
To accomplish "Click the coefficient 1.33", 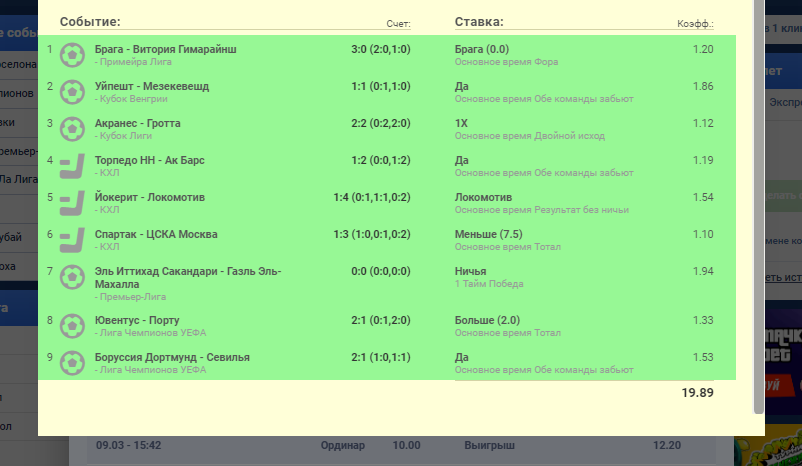I will pyautogui.click(x=703, y=320).
